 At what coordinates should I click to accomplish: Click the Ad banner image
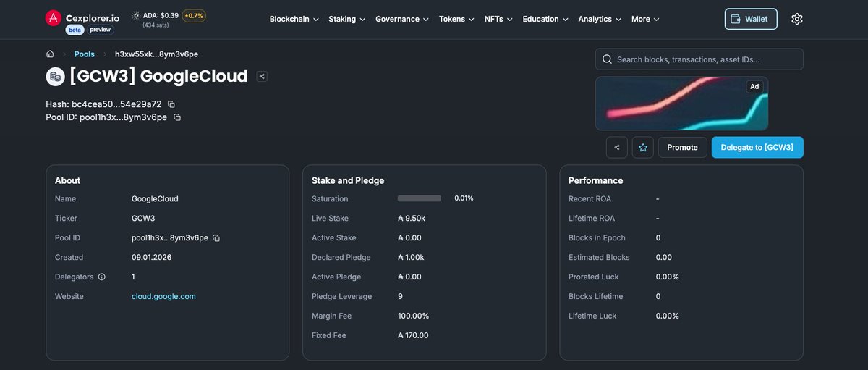point(681,104)
